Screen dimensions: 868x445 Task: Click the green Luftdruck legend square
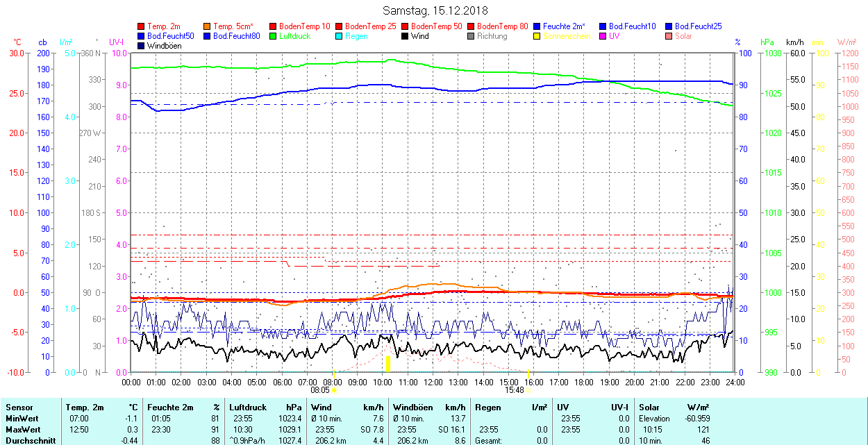coord(274,36)
